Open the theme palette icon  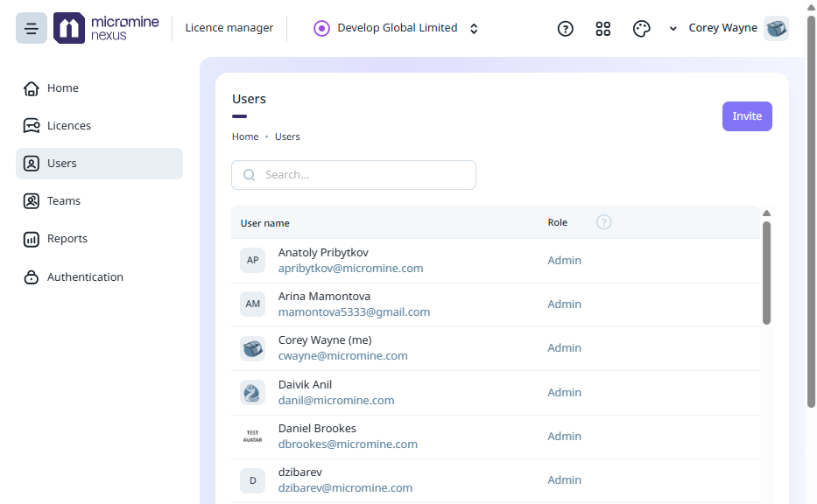click(x=641, y=29)
